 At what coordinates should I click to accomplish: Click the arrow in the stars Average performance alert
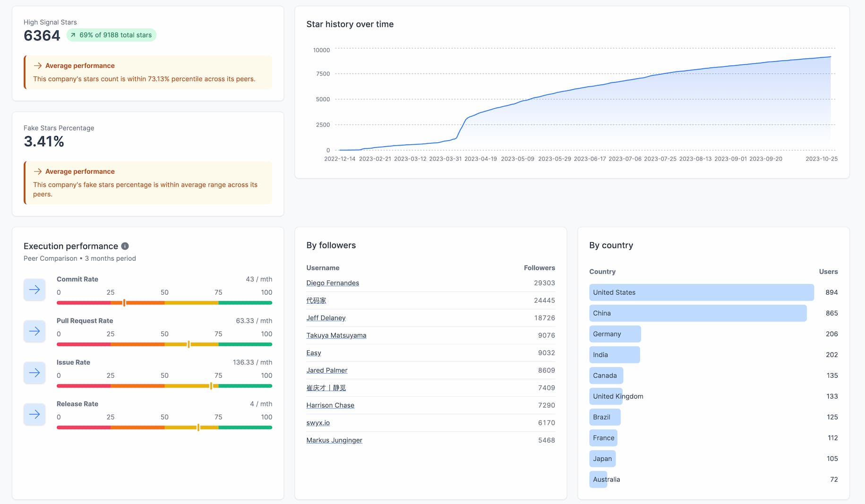coord(37,66)
